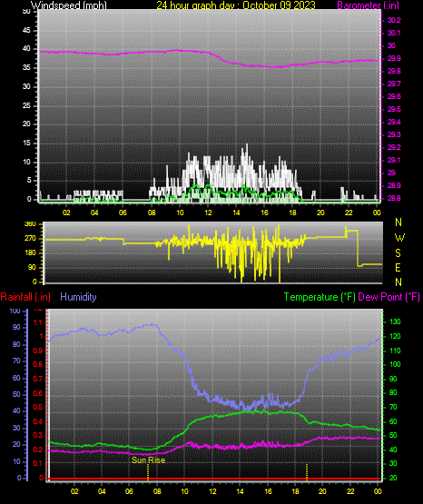Click the temperature axis value 130

point(395,321)
